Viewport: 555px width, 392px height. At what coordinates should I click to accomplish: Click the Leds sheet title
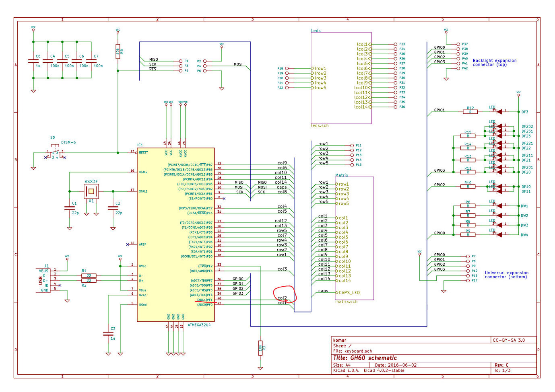click(316, 31)
